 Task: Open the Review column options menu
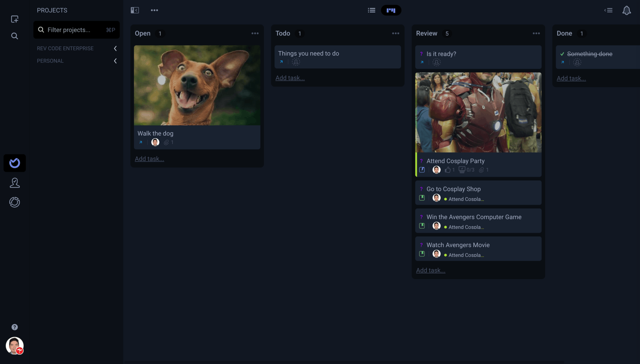point(536,33)
